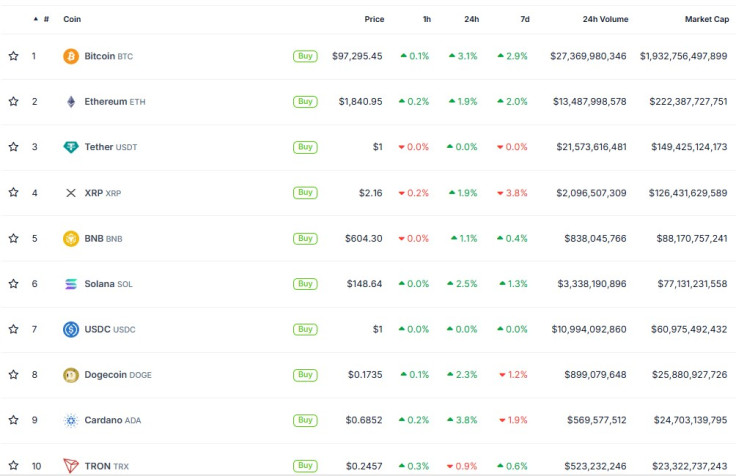Select Tether market cap $149,425,124,173

click(689, 147)
